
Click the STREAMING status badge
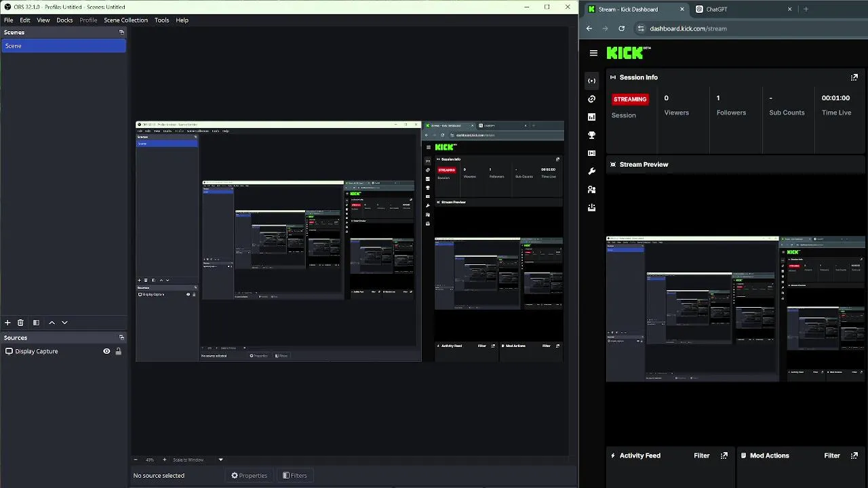[x=630, y=99]
